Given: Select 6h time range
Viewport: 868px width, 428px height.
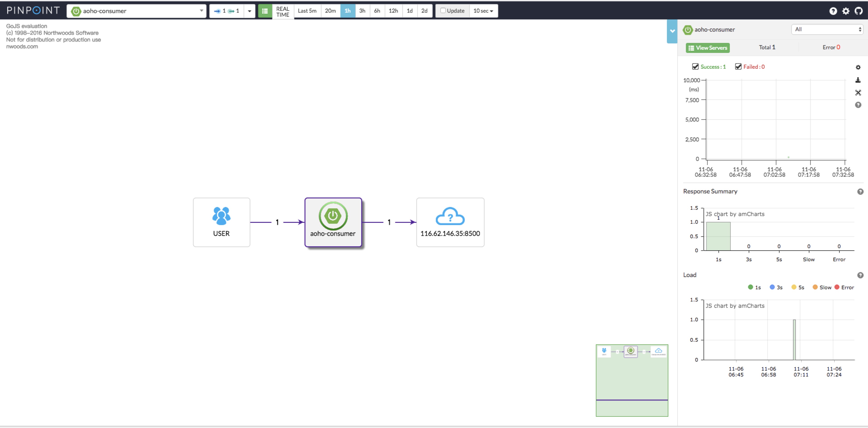Looking at the screenshot, I should 377,11.
